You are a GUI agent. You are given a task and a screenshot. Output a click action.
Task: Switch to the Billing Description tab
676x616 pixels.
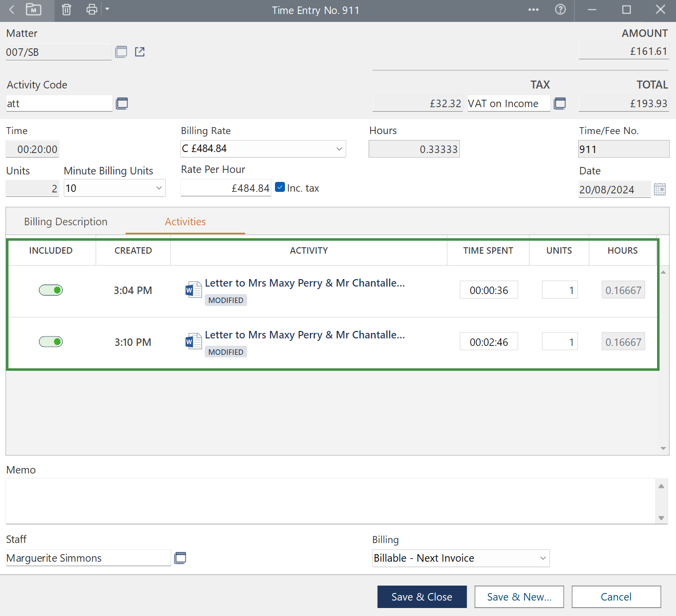point(65,221)
